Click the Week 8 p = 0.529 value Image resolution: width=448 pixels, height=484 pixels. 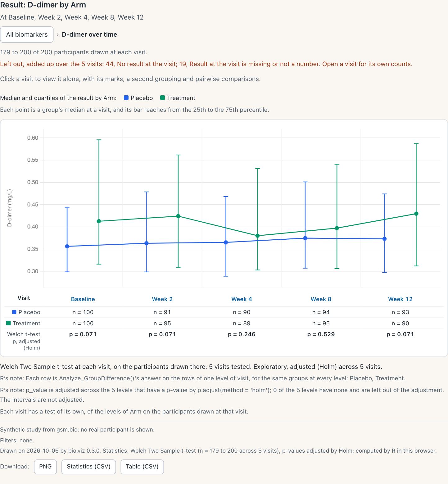[321, 334]
